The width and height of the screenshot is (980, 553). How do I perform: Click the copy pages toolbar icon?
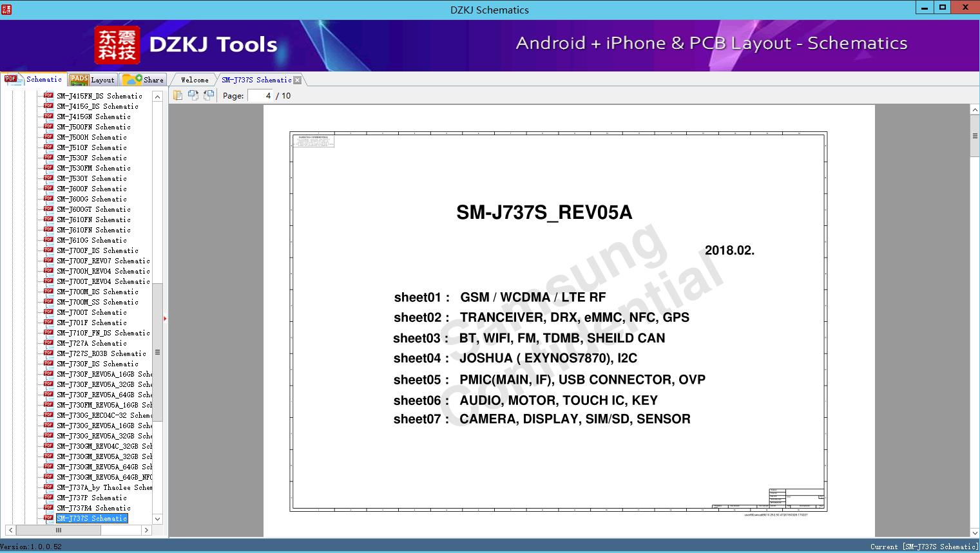click(x=178, y=95)
